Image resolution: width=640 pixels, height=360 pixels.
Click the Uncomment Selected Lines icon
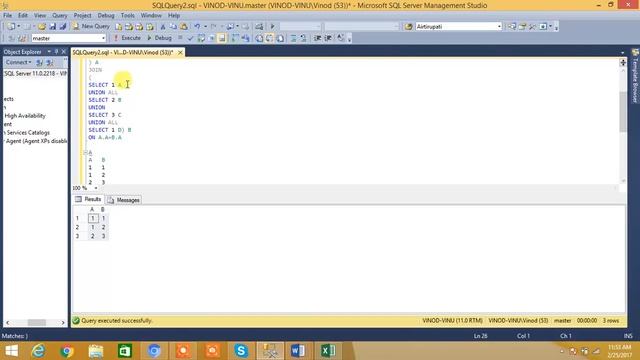pyautogui.click(x=303, y=38)
